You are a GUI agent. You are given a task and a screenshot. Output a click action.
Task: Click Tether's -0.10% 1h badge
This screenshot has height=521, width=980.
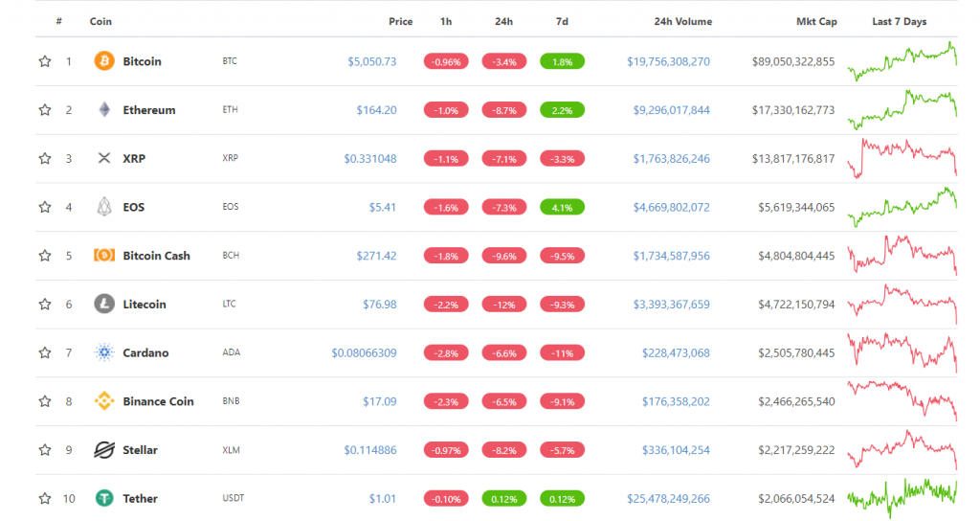tap(446, 499)
